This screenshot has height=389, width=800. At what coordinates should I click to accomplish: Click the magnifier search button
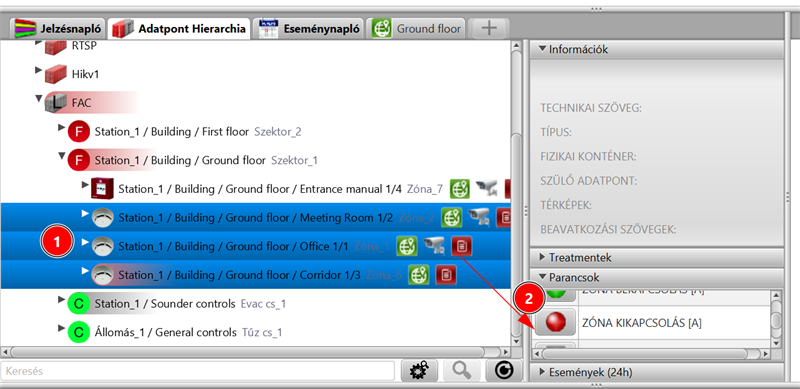[461, 371]
